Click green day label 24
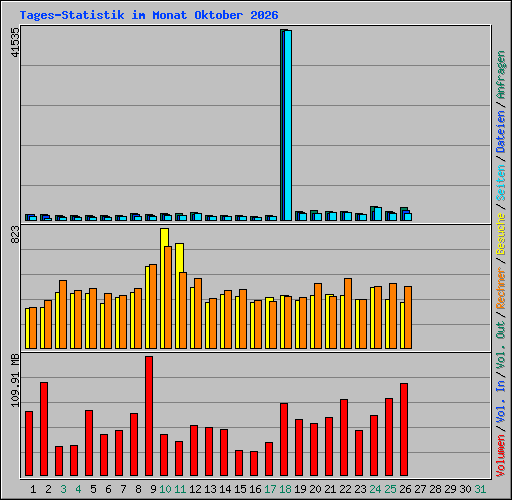The width and height of the screenshot is (512, 500). pos(375,489)
